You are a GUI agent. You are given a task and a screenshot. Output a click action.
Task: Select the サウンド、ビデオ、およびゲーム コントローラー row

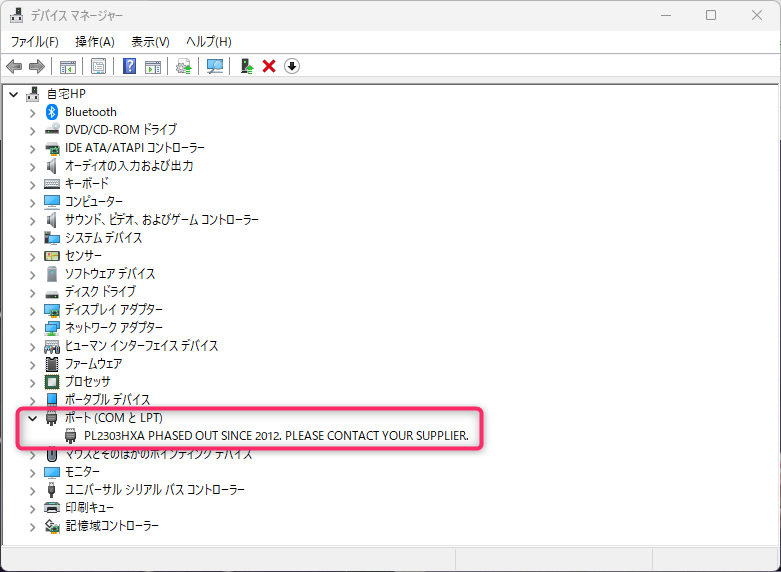[162, 220]
